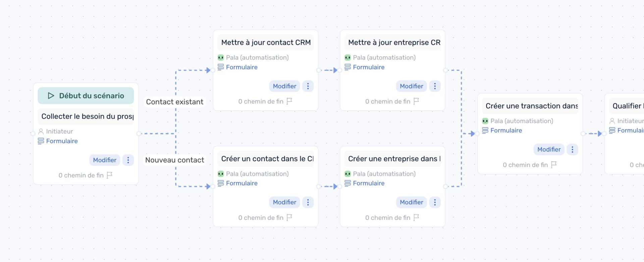Open three-dot options on Créer un contact card
Image resolution: width=644 pixels, height=262 pixels.
308,202
